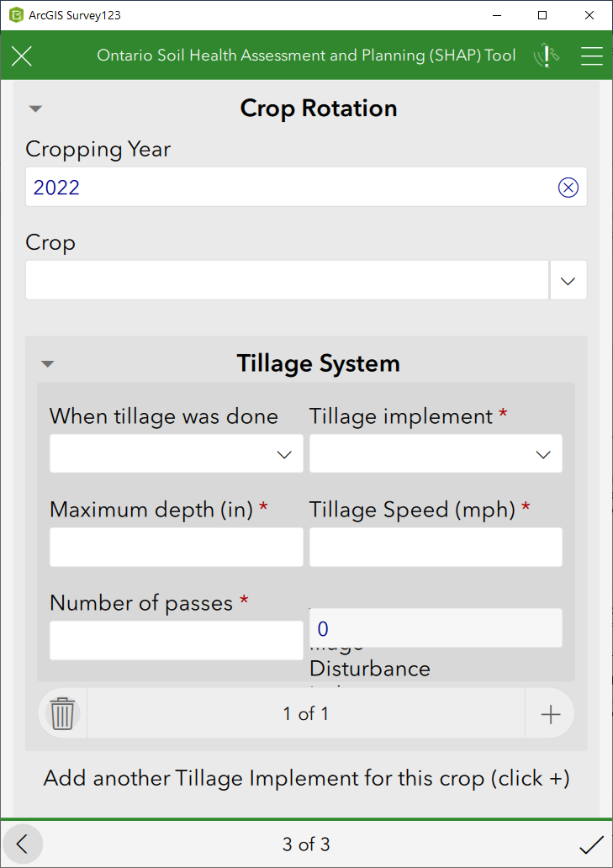
Task: Clear the Cropping Year value
Action: [568, 187]
